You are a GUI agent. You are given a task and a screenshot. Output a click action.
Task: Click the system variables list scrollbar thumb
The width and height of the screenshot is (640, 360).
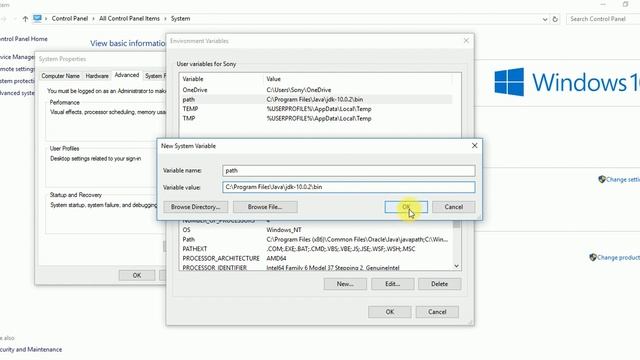click(456, 224)
